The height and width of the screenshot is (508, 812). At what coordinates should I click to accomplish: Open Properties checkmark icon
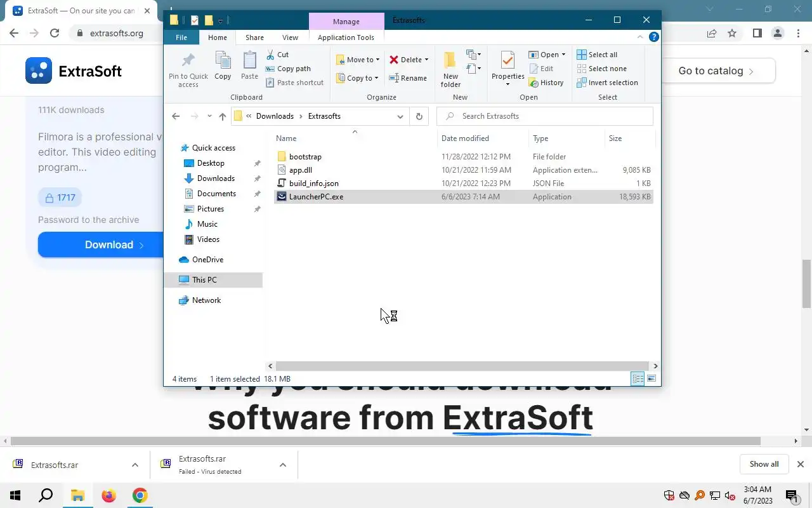tap(507, 61)
